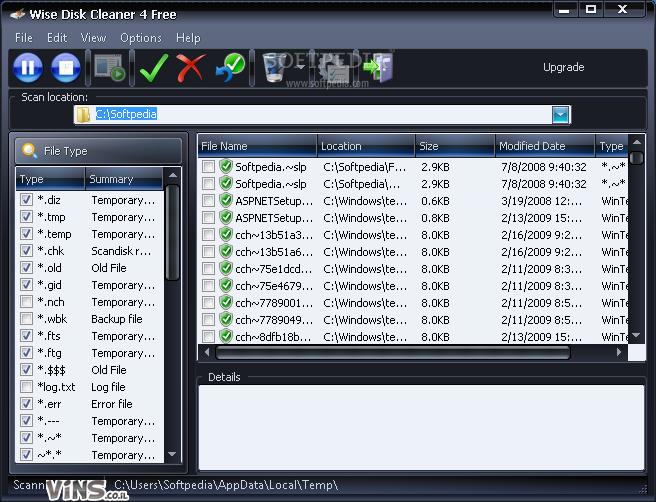
Task: Enable the *log.txt Log file checkbox
Action: (x=26, y=387)
